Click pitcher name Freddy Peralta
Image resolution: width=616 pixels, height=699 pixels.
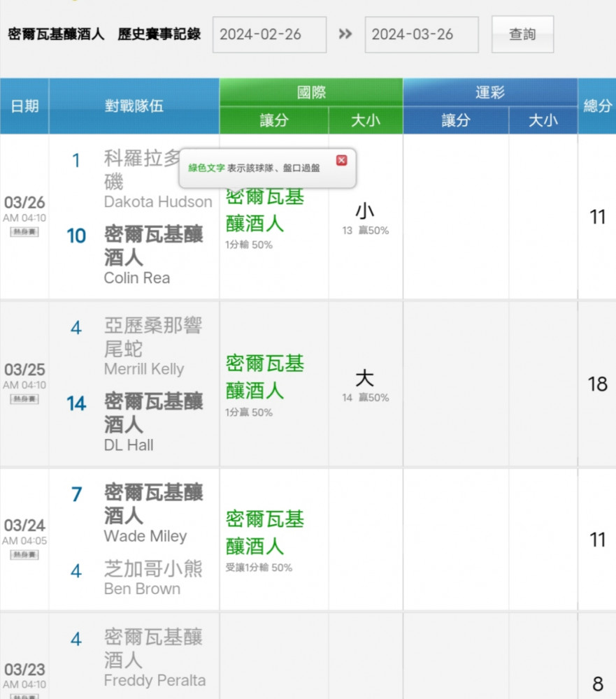click(155, 681)
